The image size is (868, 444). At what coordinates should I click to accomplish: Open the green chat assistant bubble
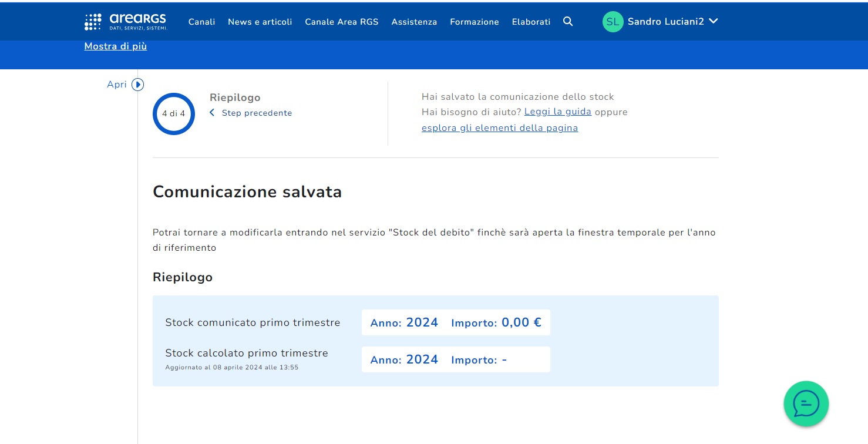[806, 403]
